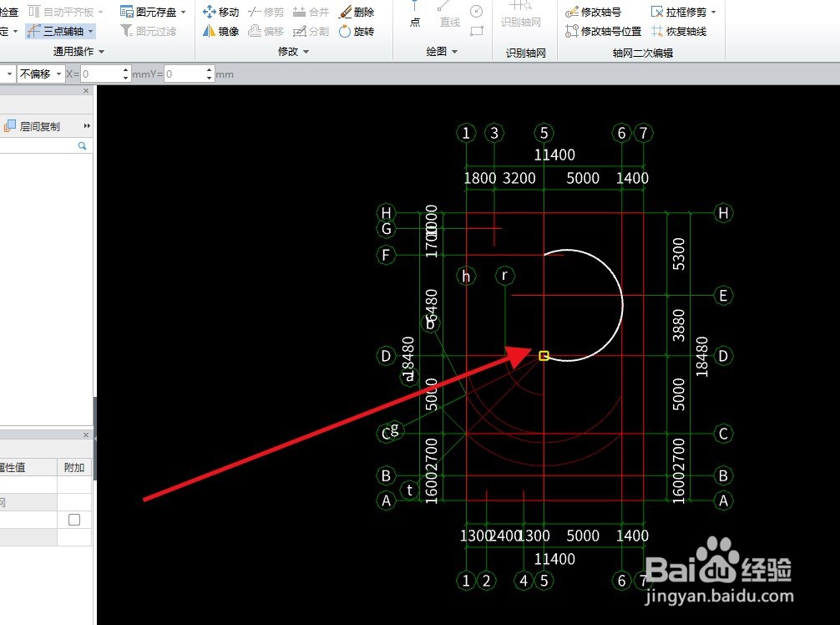Viewport: 840px width, 625px height.
Task: Click the 附加 column header
Action: pos(74,467)
